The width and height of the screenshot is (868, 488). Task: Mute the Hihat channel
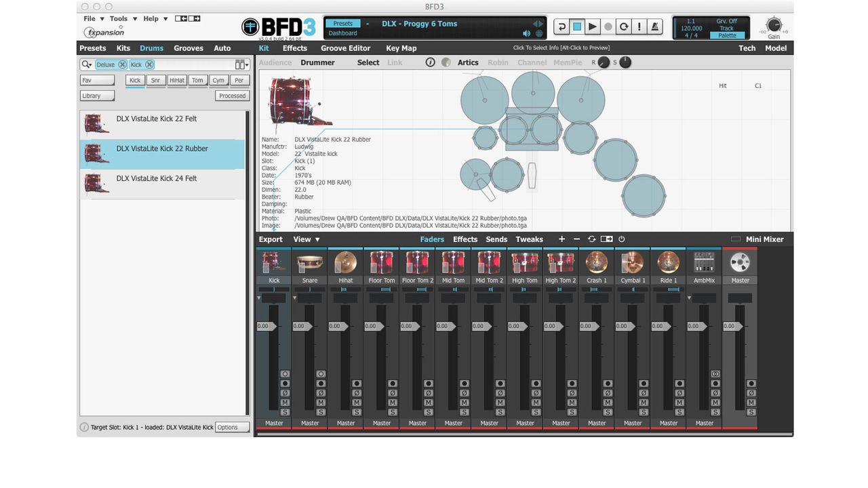coord(357,403)
